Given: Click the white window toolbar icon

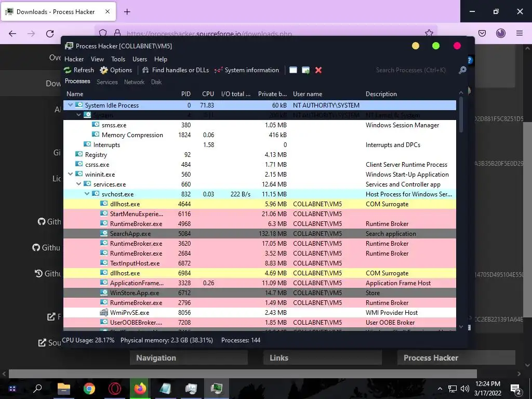Looking at the screenshot, I should (x=293, y=70).
